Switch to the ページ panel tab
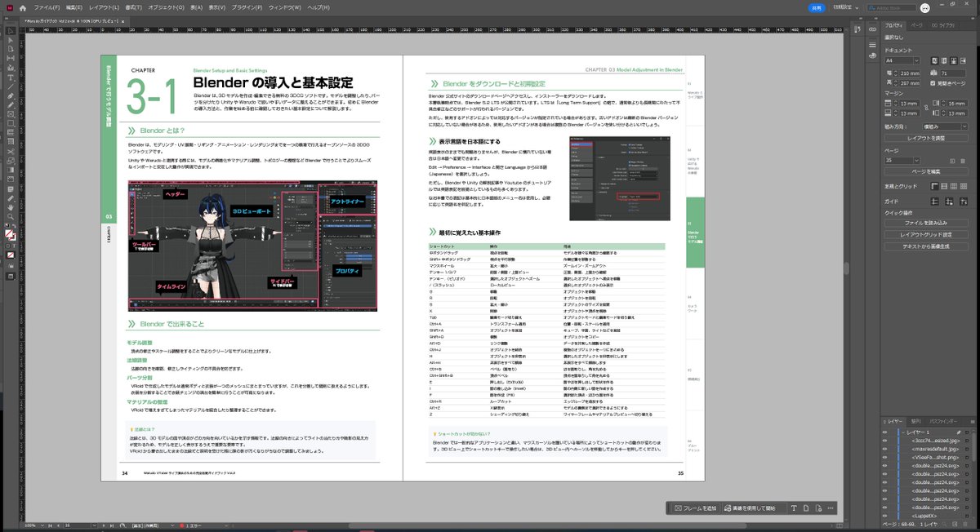Screen dimensions: 980x532 (x=917, y=25)
